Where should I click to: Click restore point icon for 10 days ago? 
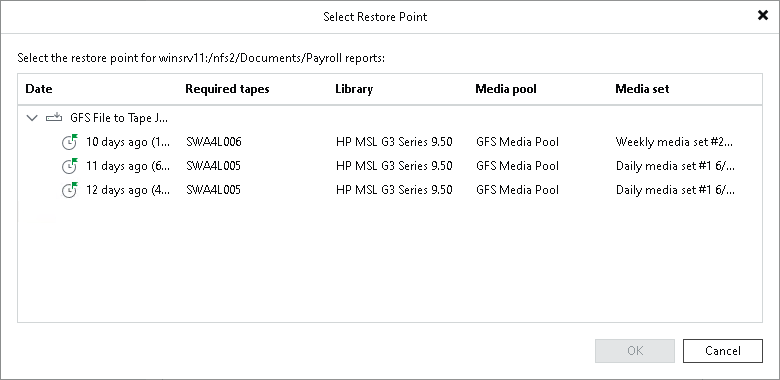click(70, 142)
